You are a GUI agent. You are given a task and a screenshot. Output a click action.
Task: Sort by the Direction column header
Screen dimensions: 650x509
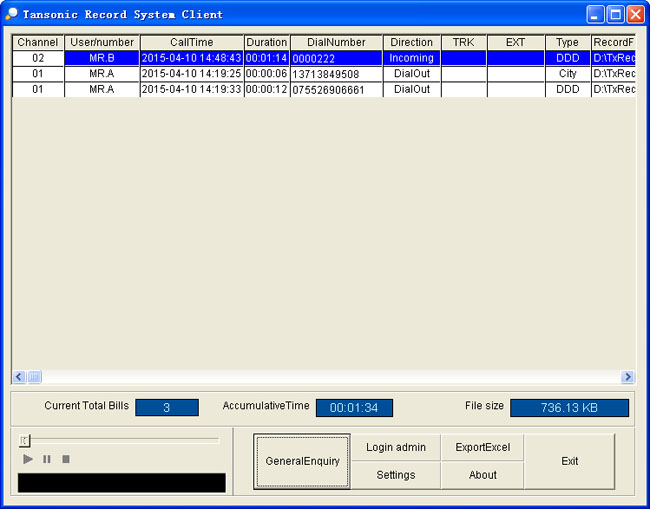click(x=412, y=43)
